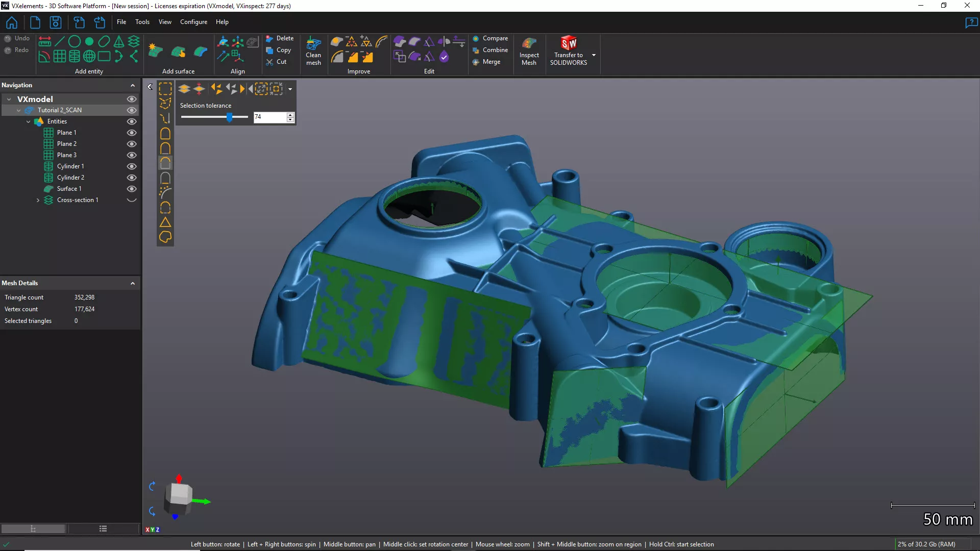Open Transfer to SOLIDWORKS dropdown arrow
The height and width of the screenshot is (551, 980).
coord(594,55)
